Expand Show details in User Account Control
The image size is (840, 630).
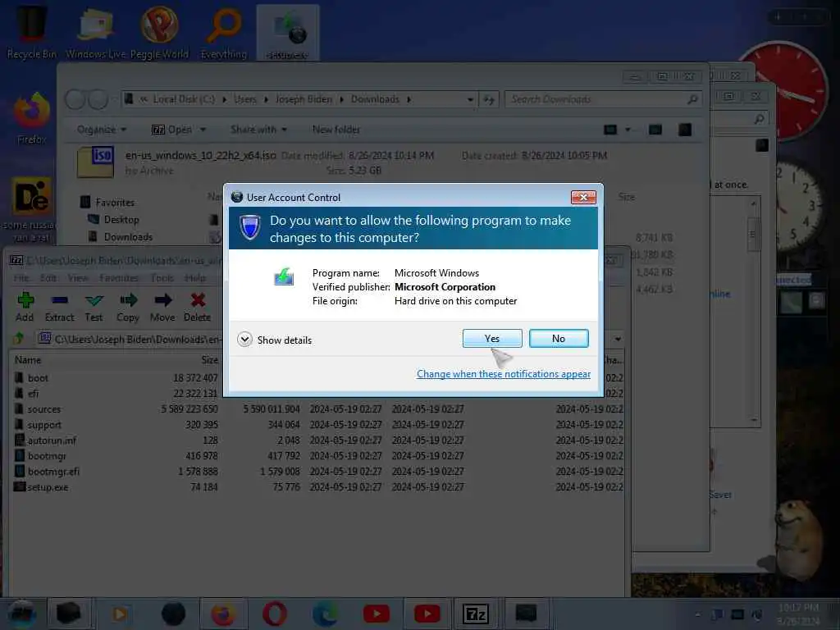coord(274,340)
